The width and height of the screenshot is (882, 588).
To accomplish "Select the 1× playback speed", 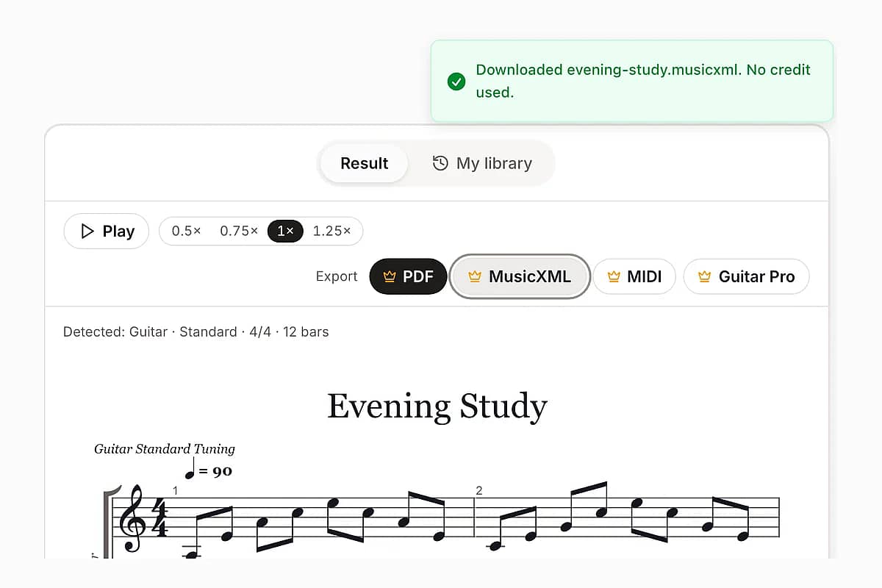I will (286, 231).
